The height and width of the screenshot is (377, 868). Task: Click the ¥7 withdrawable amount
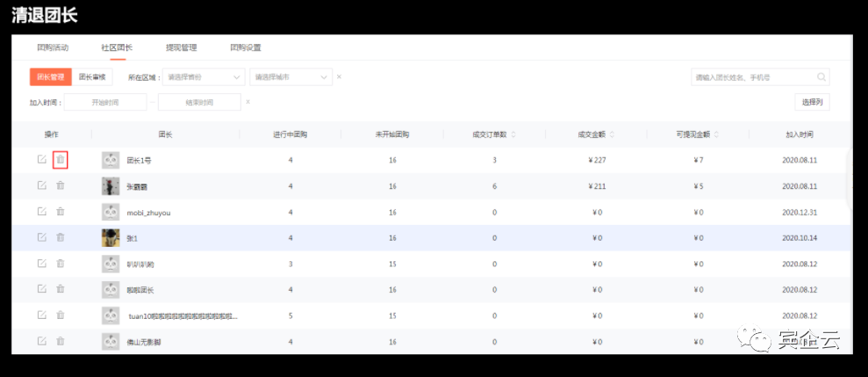click(699, 160)
